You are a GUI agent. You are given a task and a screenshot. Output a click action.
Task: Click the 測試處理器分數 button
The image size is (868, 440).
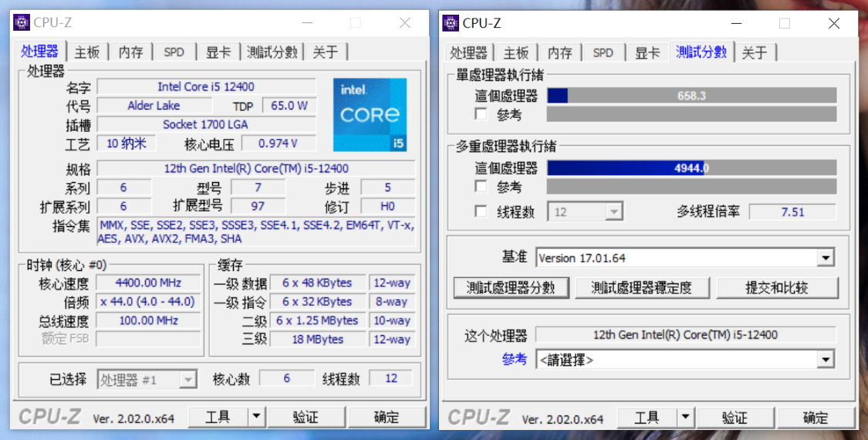[x=511, y=288]
